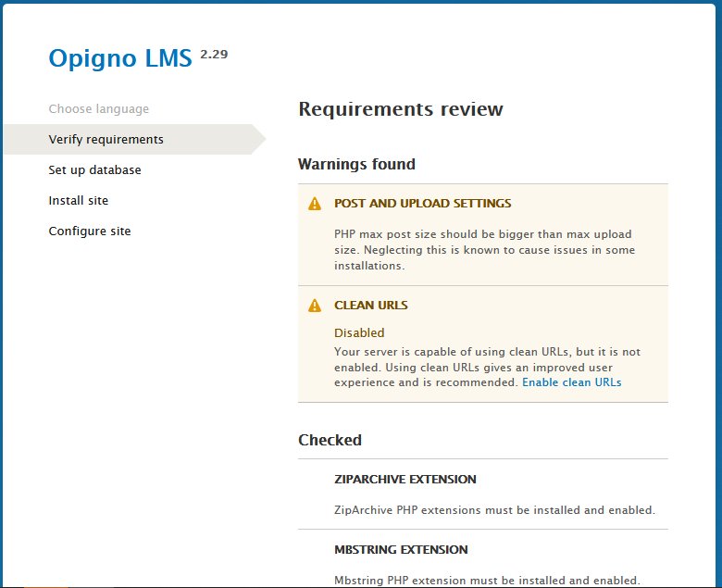Click the PHP max post size description
The width and height of the screenshot is (722, 588).
tap(484, 250)
